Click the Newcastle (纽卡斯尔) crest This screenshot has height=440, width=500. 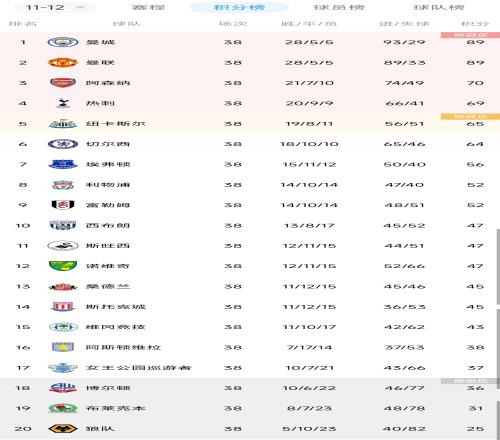point(63,124)
